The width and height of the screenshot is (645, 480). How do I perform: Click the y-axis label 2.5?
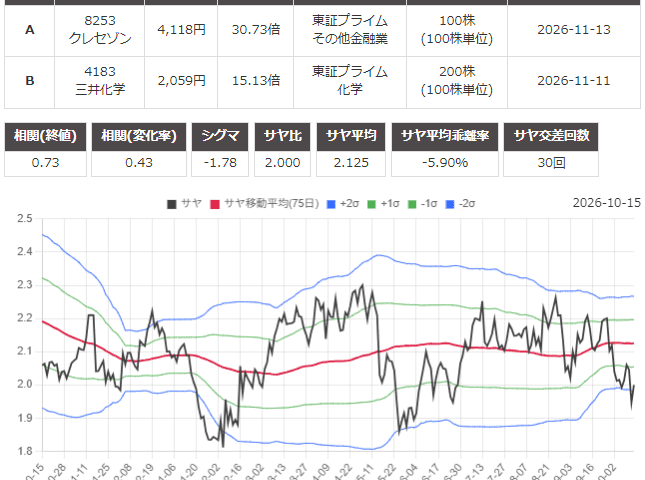[x=25, y=218]
